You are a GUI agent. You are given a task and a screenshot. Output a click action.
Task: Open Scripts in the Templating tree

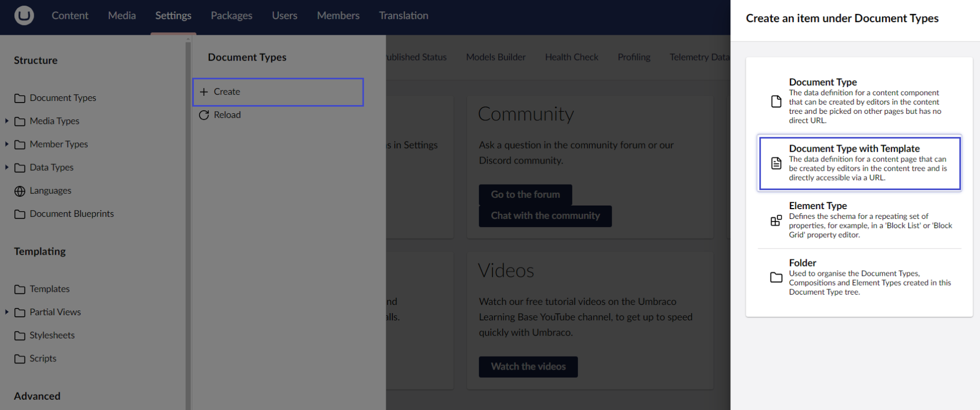[x=43, y=358]
